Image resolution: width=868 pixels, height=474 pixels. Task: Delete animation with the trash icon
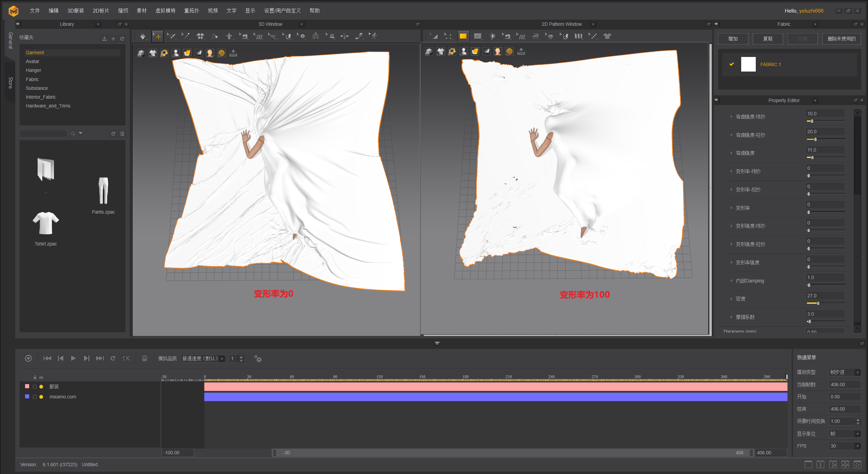[x=144, y=358]
